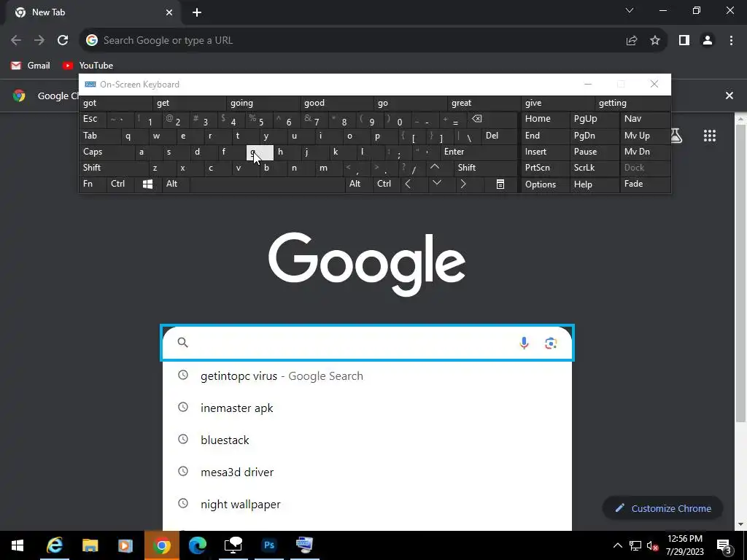Toggle the Nav key on the keyboard
747x560 pixels.
[645, 119]
